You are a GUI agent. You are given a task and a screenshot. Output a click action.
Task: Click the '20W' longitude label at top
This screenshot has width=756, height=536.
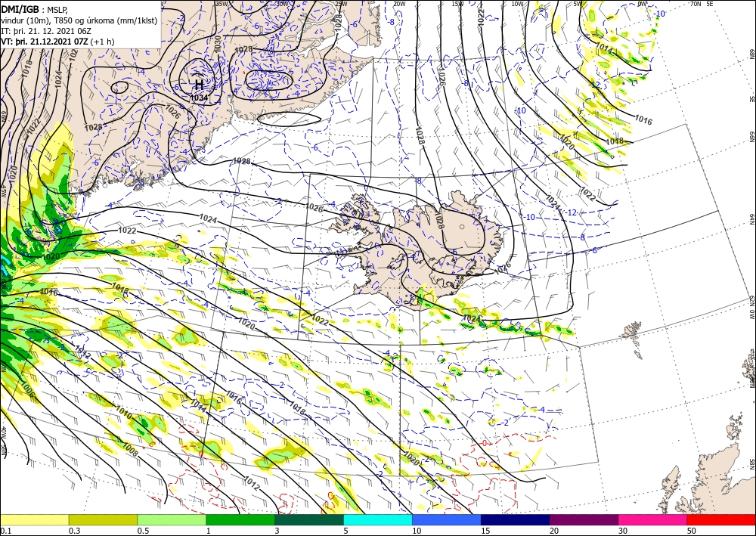pyautogui.click(x=398, y=4)
